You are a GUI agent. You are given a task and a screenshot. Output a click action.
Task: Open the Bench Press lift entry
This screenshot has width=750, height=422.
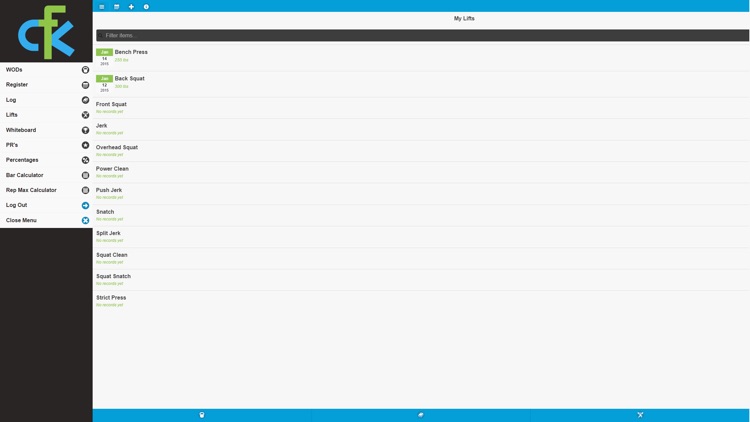[421, 57]
